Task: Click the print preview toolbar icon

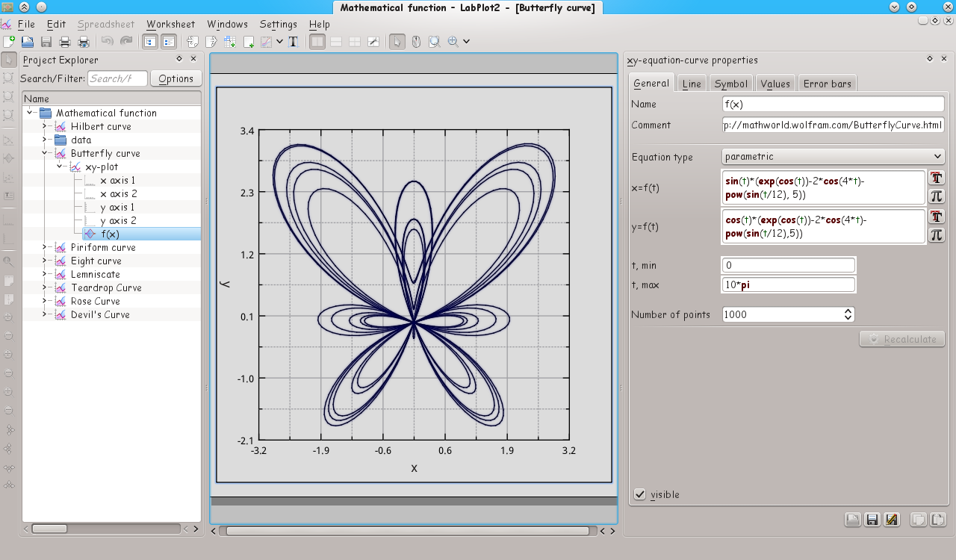Action: click(84, 42)
